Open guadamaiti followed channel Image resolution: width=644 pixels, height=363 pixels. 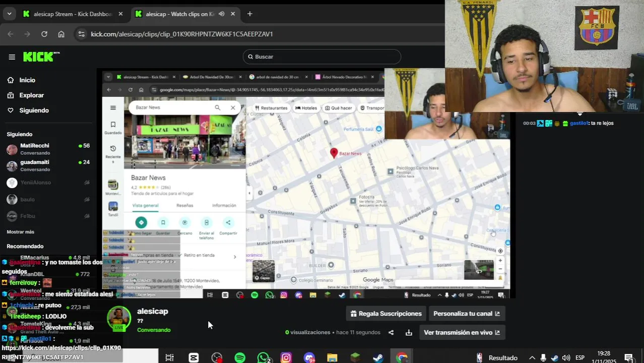(48, 165)
